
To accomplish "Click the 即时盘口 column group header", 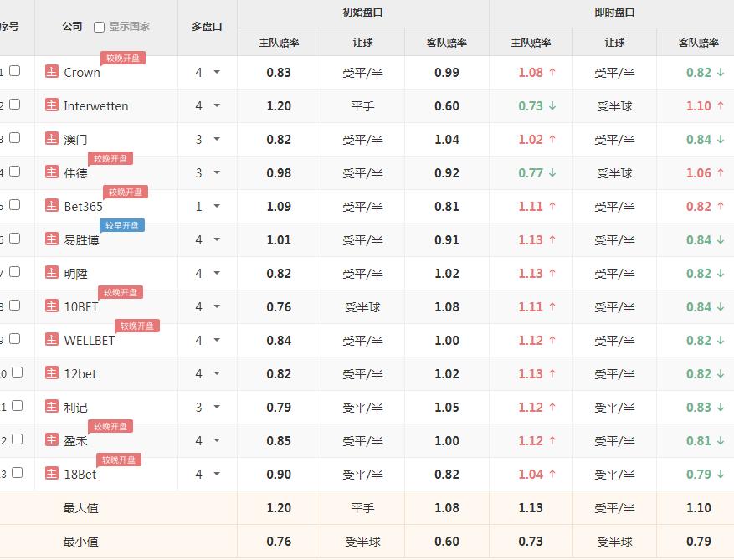I will click(614, 13).
